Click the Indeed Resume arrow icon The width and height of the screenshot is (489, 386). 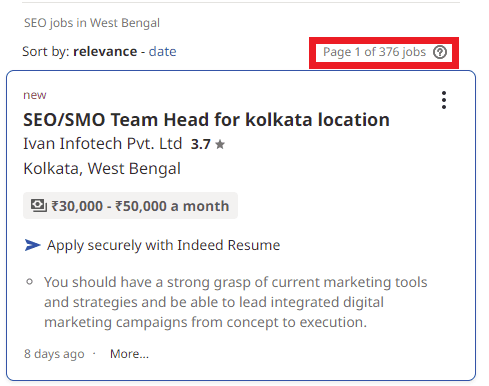(x=32, y=245)
